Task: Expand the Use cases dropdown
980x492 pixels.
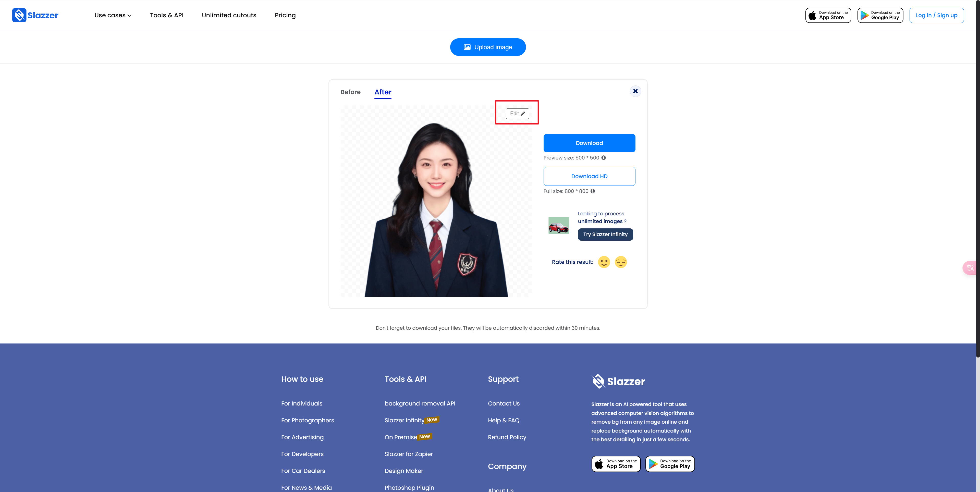Action: [113, 15]
